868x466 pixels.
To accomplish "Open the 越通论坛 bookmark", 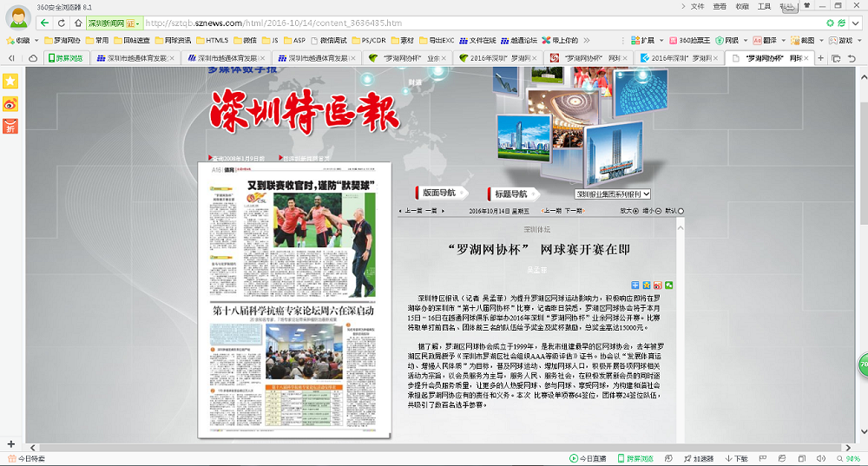I will click(519, 41).
